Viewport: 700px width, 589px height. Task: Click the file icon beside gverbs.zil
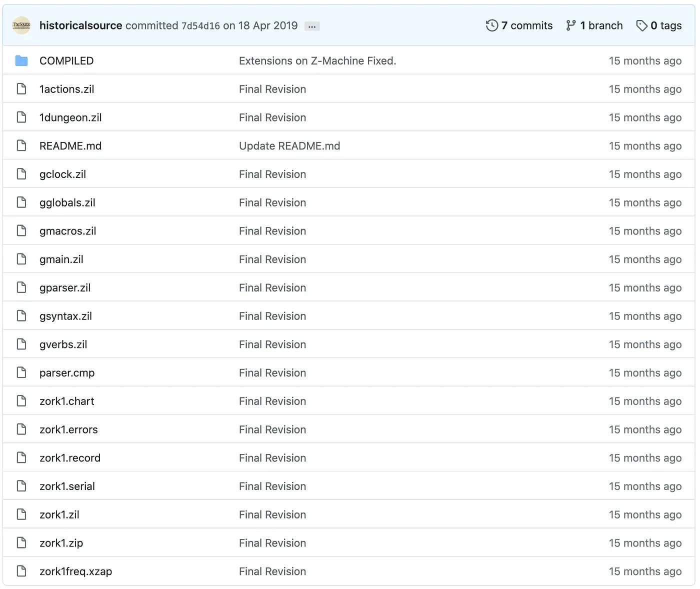click(x=21, y=344)
